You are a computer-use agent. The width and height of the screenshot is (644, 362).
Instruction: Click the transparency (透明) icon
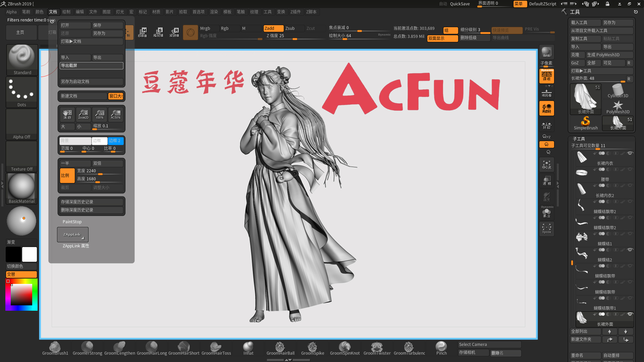click(x=546, y=180)
